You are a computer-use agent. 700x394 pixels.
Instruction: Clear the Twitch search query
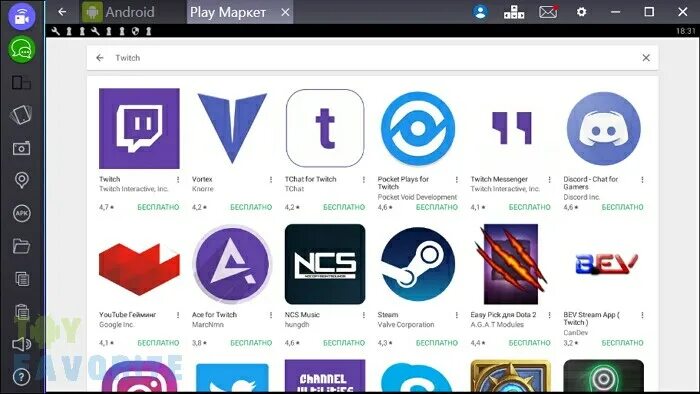pyautogui.click(x=646, y=58)
